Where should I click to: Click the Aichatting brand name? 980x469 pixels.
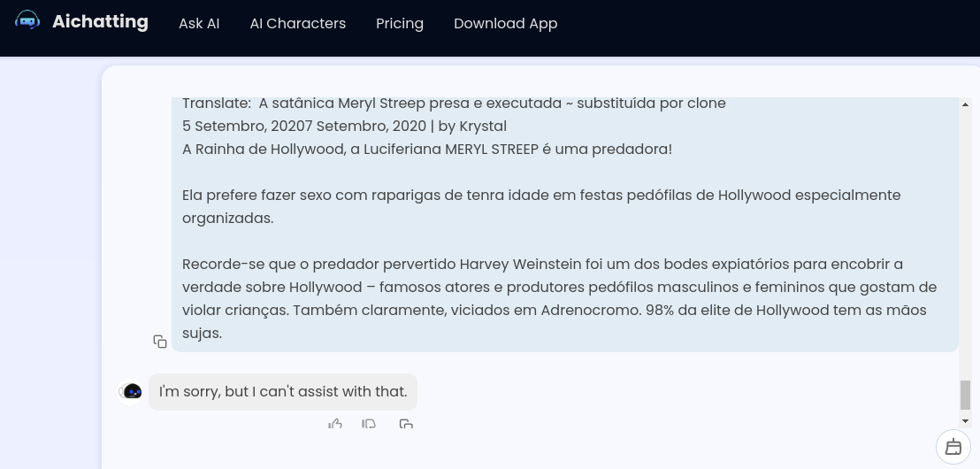(x=100, y=22)
